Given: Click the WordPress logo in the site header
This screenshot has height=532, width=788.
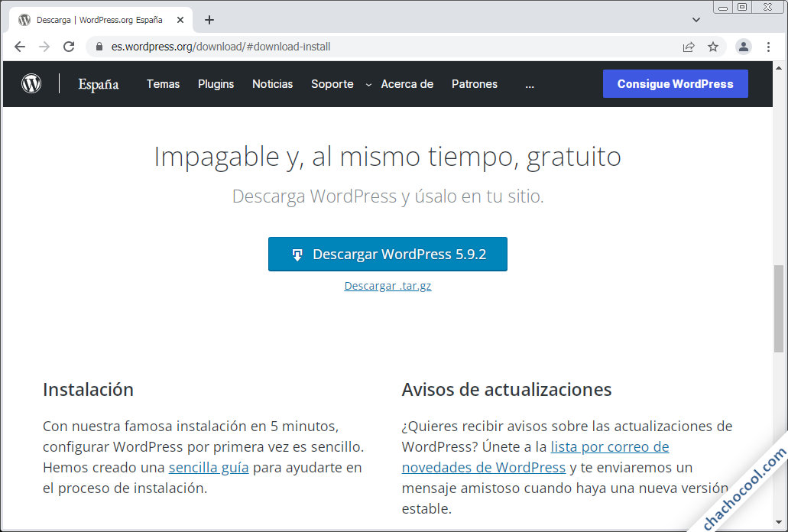Looking at the screenshot, I should [31, 83].
